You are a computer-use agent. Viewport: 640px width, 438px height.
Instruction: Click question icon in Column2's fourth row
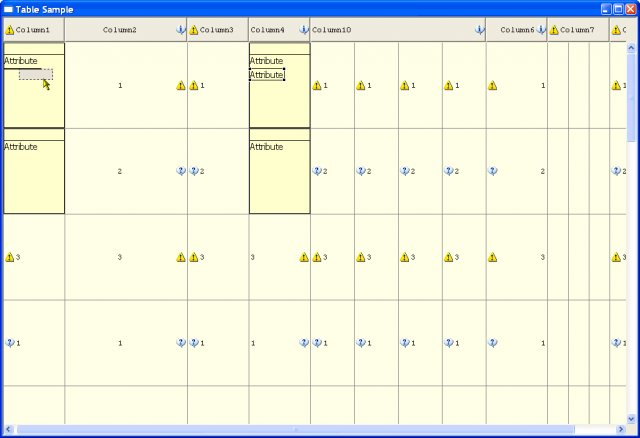coord(181,343)
